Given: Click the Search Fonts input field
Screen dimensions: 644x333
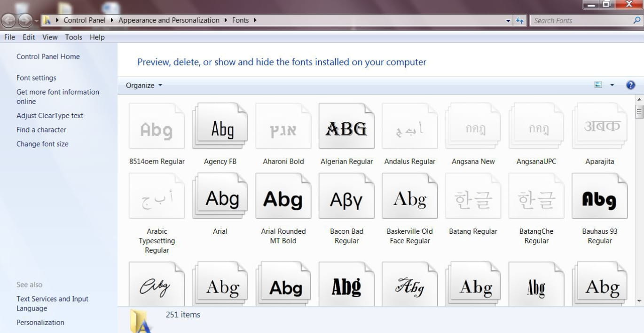Looking at the screenshot, I should pos(581,21).
